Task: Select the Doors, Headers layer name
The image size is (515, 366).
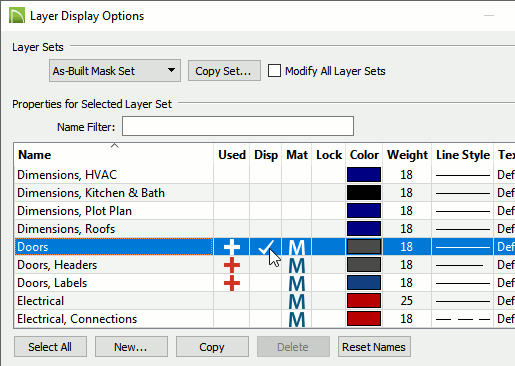Action: [x=57, y=265]
